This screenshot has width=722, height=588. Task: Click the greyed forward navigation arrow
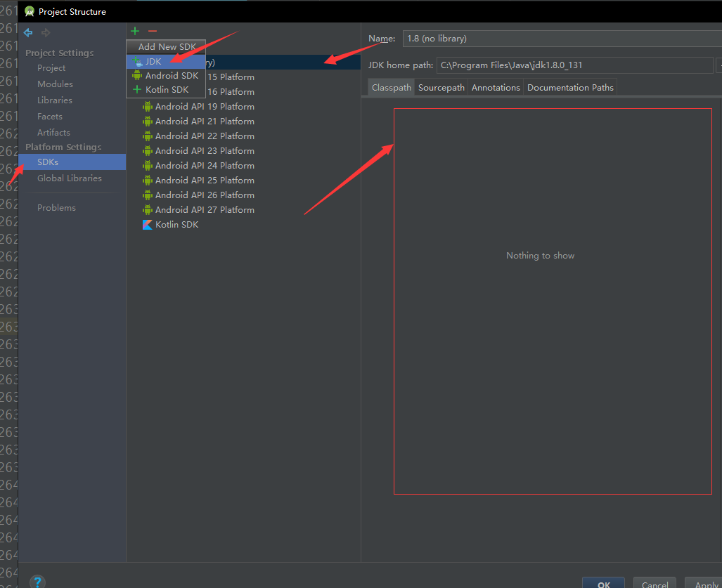46,32
